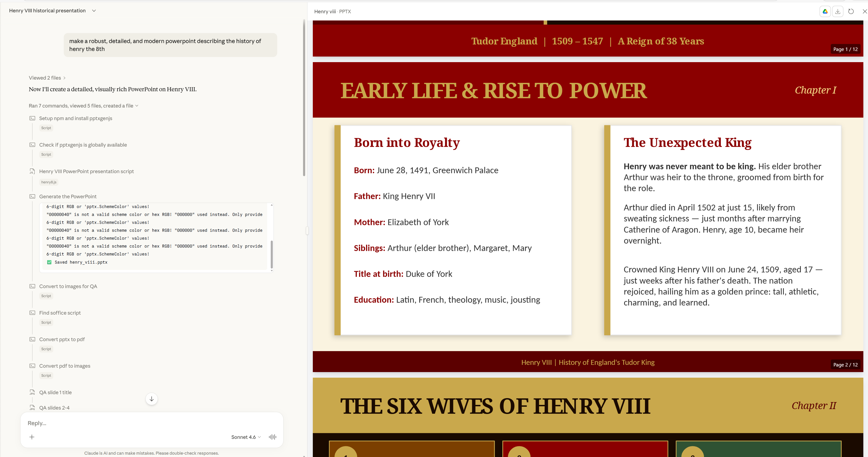The width and height of the screenshot is (868, 457).
Task: Select the Convert pdf to images step
Action: pos(65,366)
